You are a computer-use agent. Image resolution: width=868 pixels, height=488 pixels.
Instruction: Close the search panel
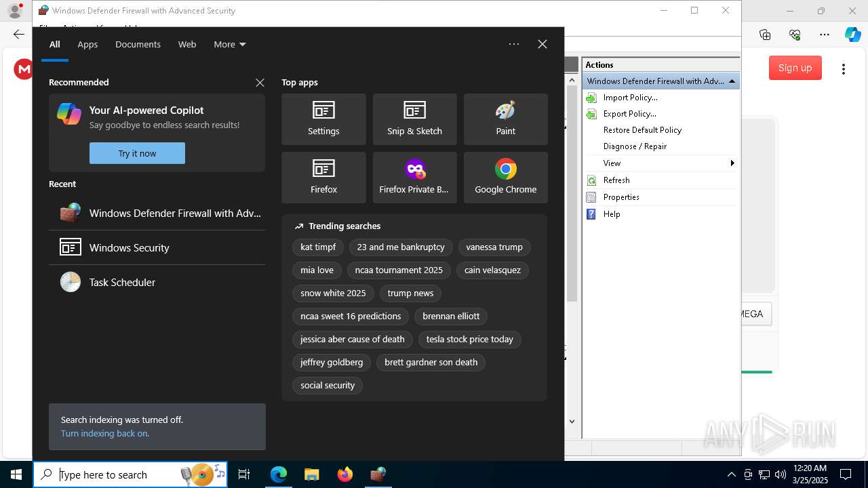[542, 44]
